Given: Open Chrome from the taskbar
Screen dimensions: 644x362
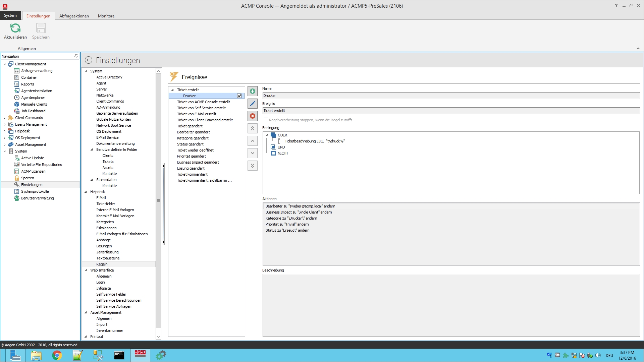Looking at the screenshot, I should point(57,355).
